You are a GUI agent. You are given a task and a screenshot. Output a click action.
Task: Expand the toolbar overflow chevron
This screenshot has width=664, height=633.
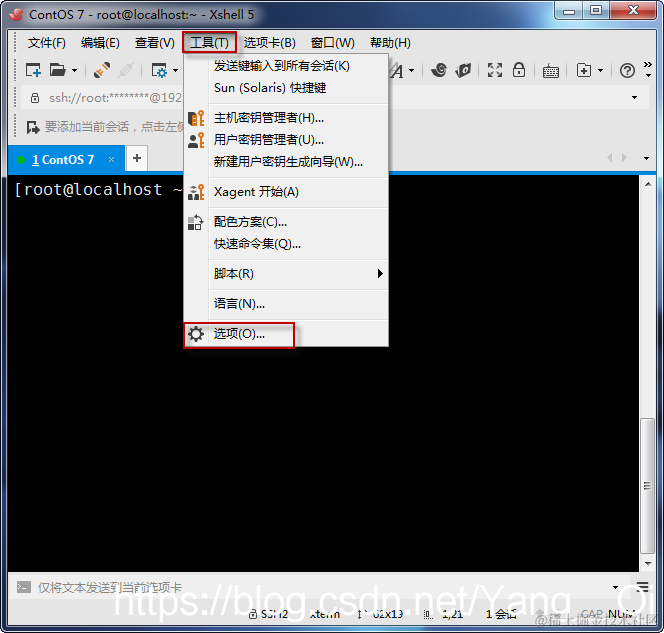[648, 69]
